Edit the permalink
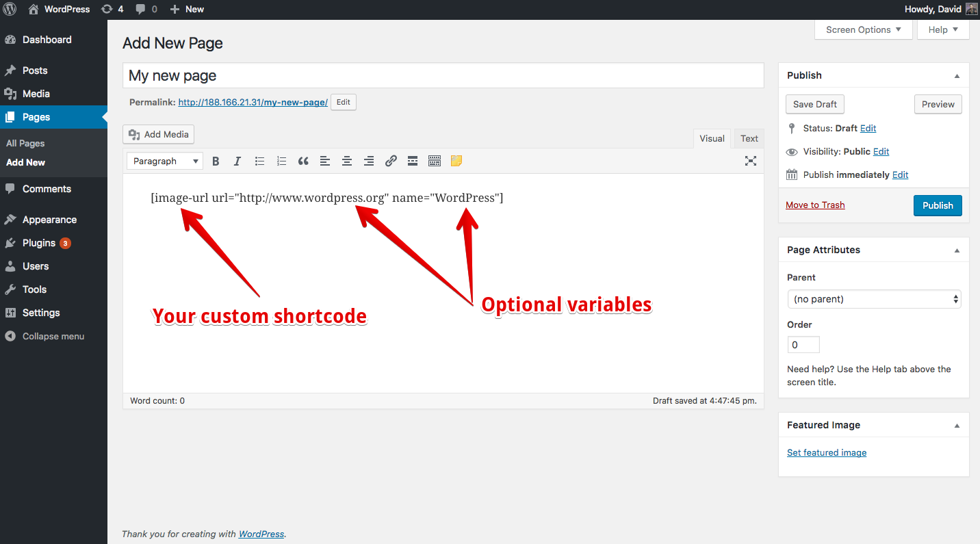The width and height of the screenshot is (980, 544). [344, 102]
